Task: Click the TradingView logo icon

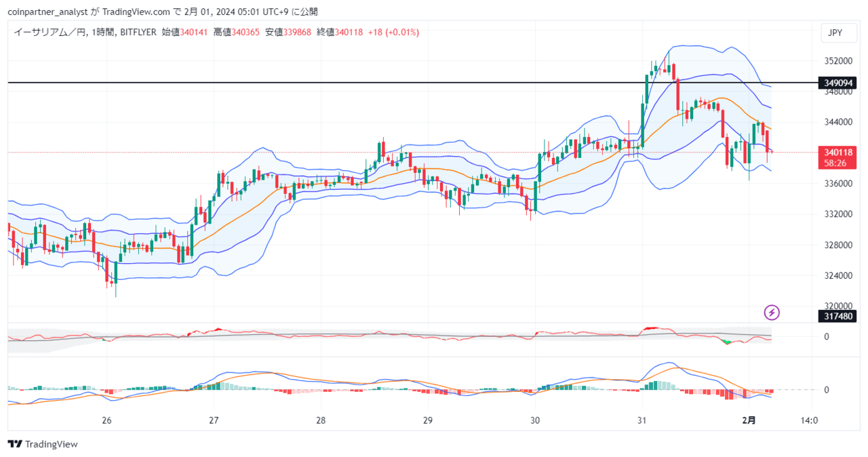Action: (15, 444)
